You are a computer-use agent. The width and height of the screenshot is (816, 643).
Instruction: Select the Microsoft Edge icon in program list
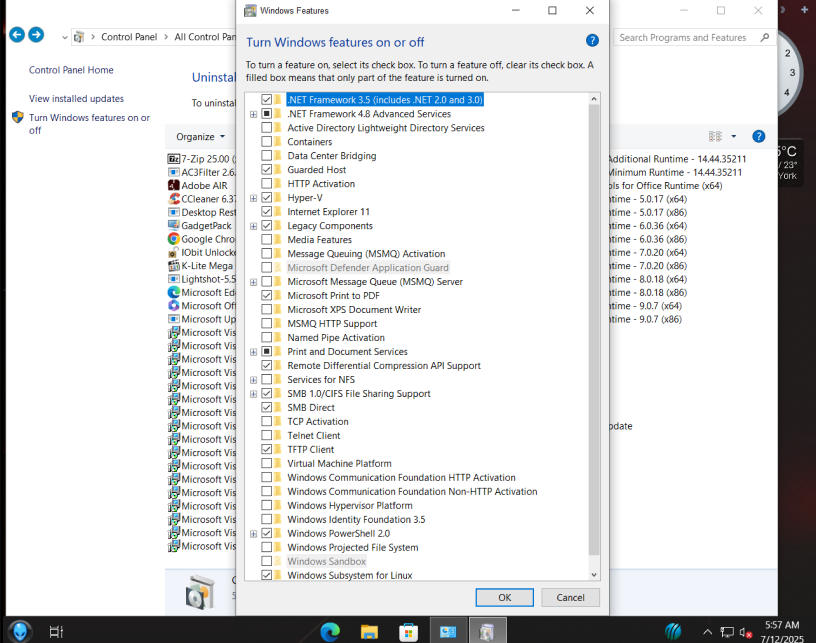[x=174, y=292]
